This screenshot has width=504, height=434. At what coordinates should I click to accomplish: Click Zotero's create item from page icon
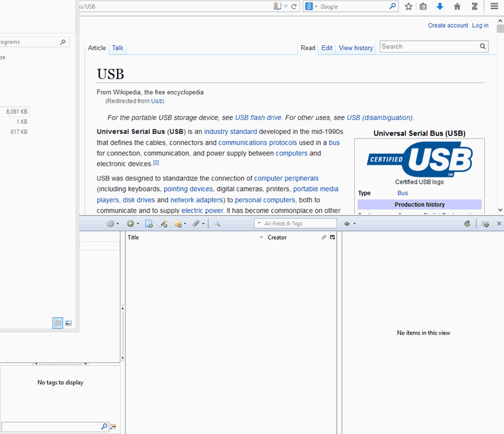pyautogui.click(x=149, y=224)
